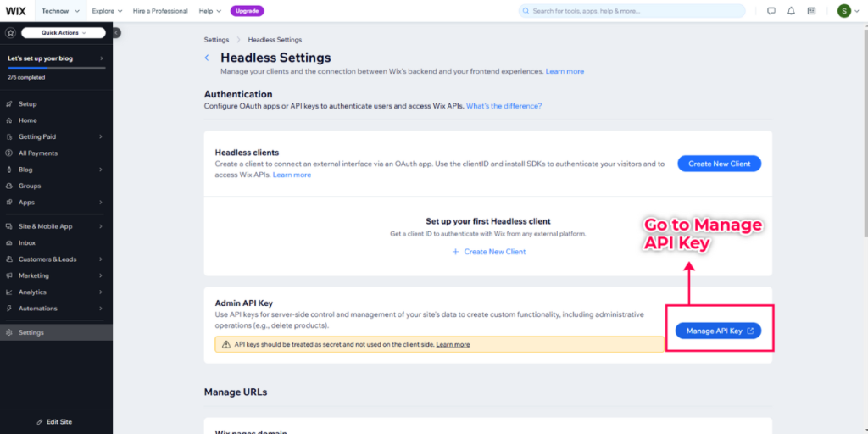
Task: Click the blog setup progress bar
Action: pyautogui.click(x=56, y=68)
